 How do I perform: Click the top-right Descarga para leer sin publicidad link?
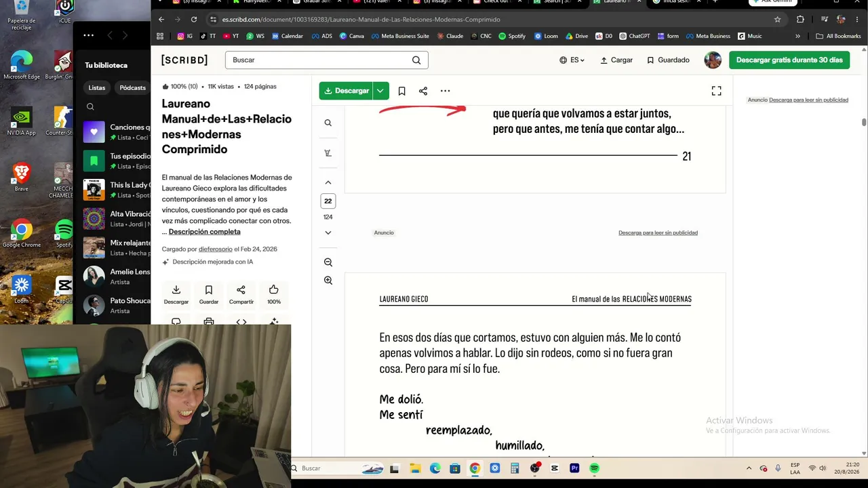click(x=808, y=100)
